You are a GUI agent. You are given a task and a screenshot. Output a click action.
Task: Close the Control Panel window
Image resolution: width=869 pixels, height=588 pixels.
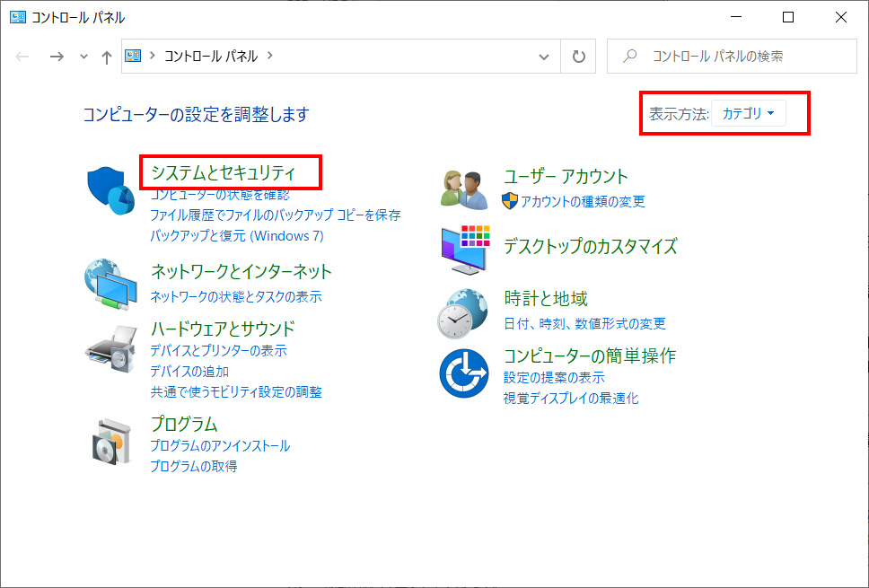(x=841, y=17)
